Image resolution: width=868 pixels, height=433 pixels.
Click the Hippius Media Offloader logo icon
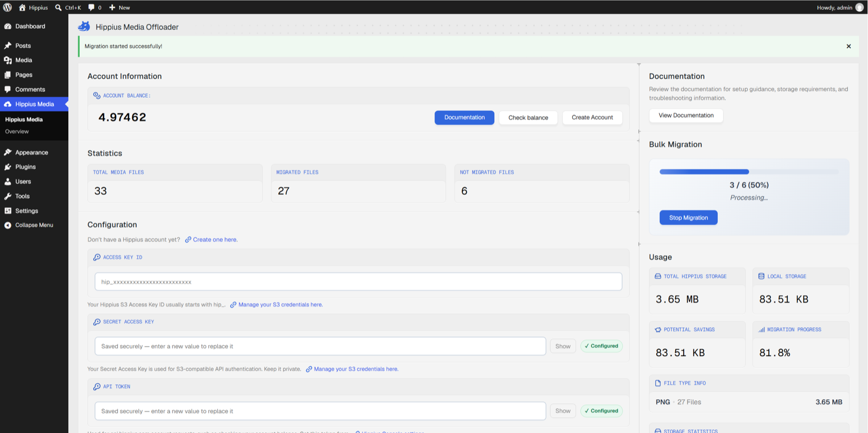(x=84, y=27)
